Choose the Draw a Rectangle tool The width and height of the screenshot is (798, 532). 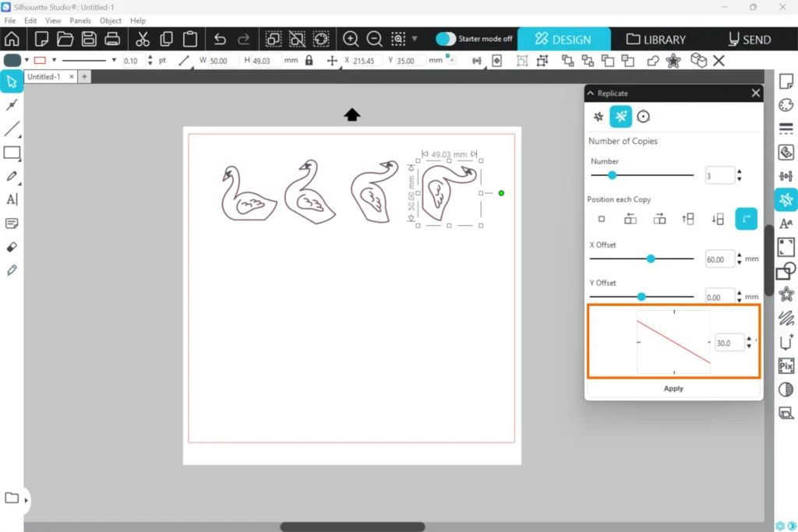[x=12, y=153]
